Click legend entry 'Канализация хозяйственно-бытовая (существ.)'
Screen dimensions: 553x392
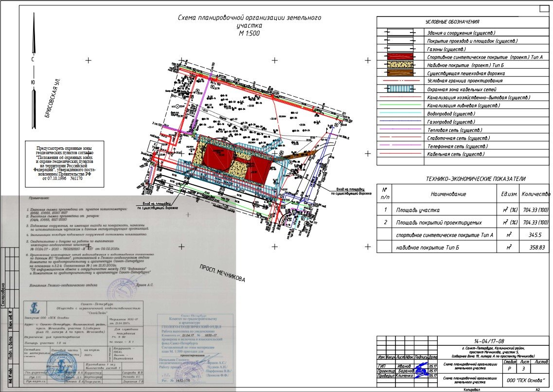click(x=478, y=98)
